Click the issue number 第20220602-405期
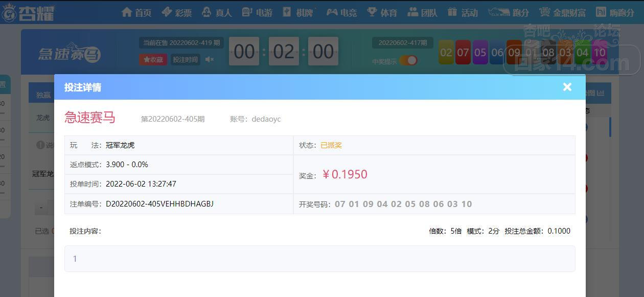The image size is (644, 297). pos(173,119)
